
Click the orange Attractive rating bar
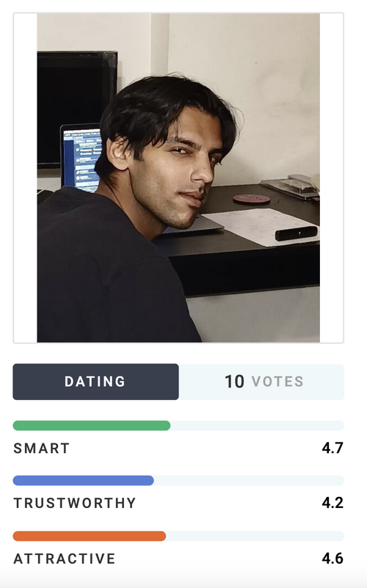pos(90,537)
